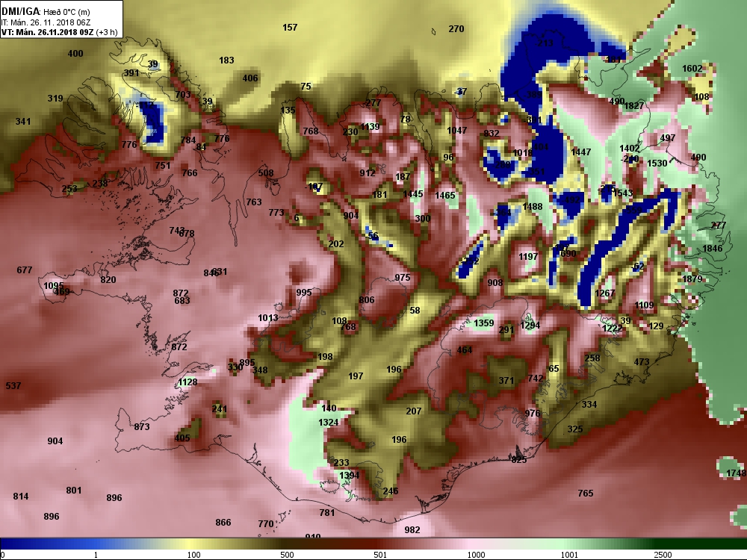The width and height of the screenshot is (747, 560).
Task: Click the map value '781'
Action: (x=327, y=513)
